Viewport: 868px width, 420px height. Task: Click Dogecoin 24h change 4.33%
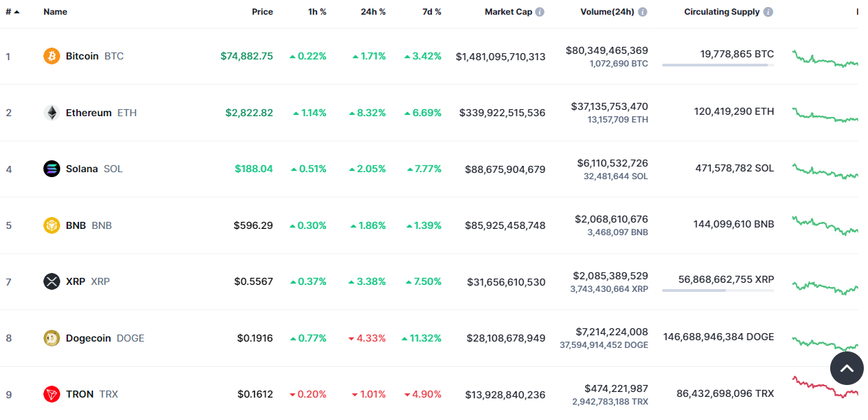[x=367, y=338]
